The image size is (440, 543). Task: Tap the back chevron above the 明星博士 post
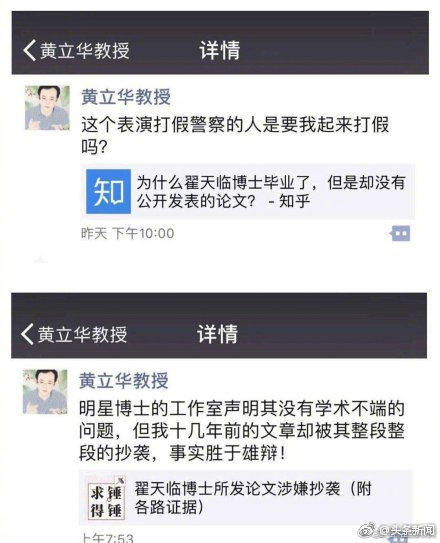tap(27, 334)
